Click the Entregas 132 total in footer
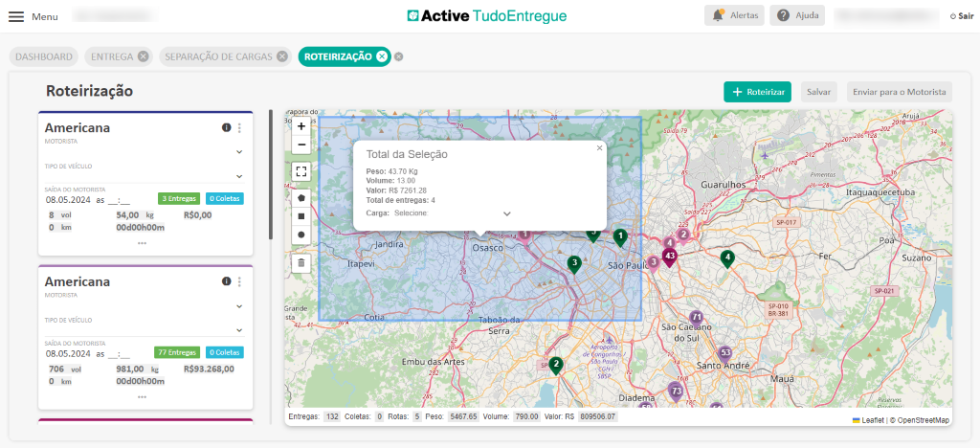This screenshot has height=448, width=980. [x=314, y=416]
